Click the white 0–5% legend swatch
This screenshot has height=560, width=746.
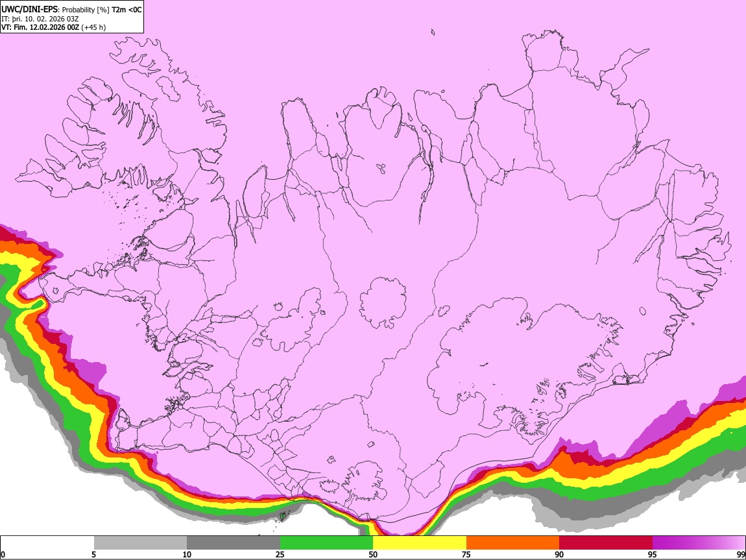click(x=47, y=543)
